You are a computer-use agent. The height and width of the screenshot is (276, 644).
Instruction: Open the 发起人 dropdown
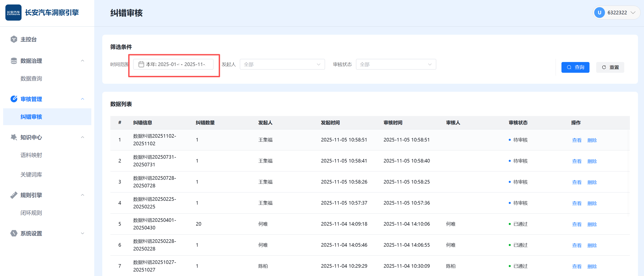[282, 64]
